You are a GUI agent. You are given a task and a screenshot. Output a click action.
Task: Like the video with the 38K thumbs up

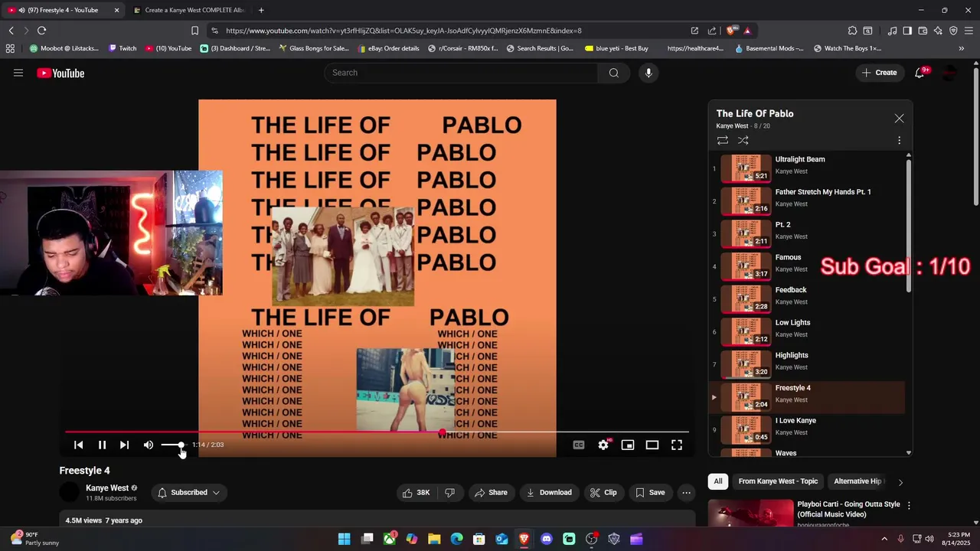(x=416, y=492)
